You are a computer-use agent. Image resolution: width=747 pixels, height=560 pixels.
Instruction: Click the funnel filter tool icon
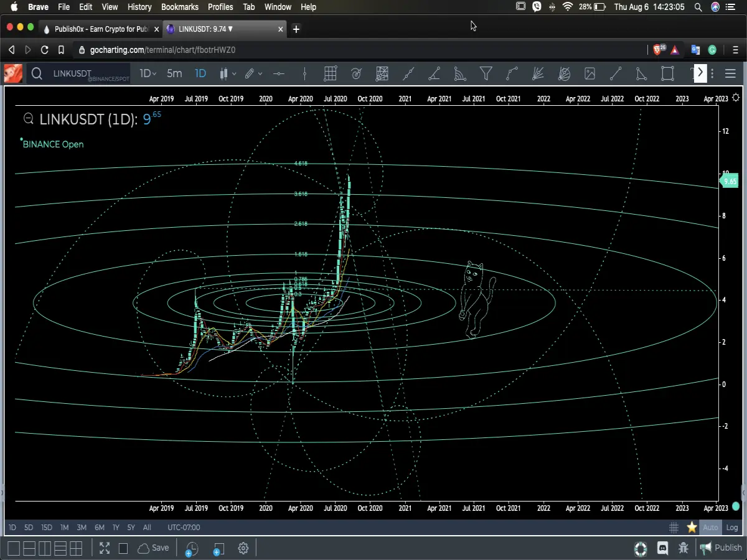[x=486, y=73]
